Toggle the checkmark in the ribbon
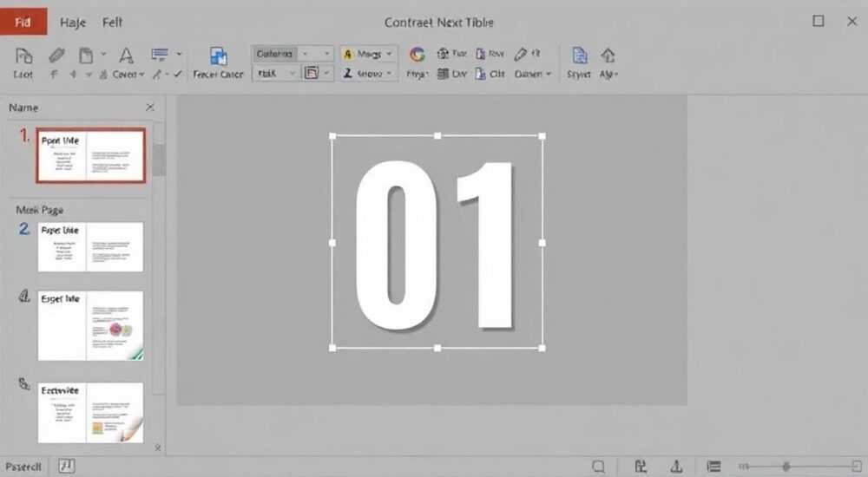The image size is (868, 477). point(178,74)
